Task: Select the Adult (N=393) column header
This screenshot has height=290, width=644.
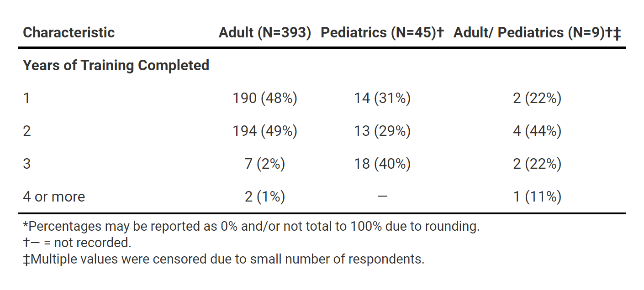Action: point(265,33)
